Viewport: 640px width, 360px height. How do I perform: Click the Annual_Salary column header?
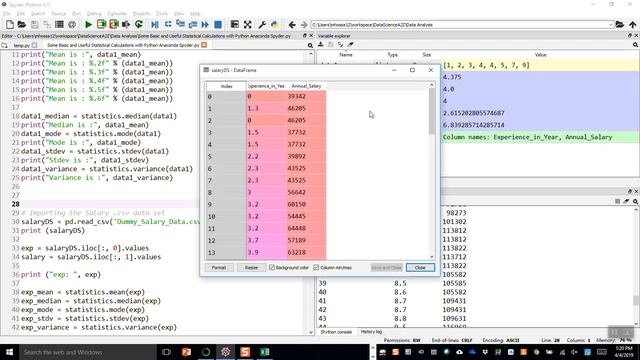[306, 86]
